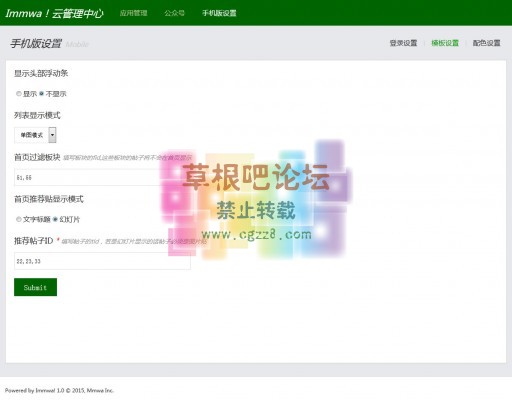
Task: Select the 显示 radio button
Action: (x=19, y=94)
